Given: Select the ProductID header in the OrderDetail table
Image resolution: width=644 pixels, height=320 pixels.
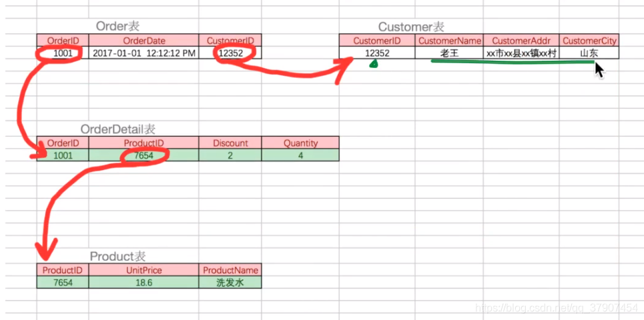Looking at the screenshot, I should point(143,143).
